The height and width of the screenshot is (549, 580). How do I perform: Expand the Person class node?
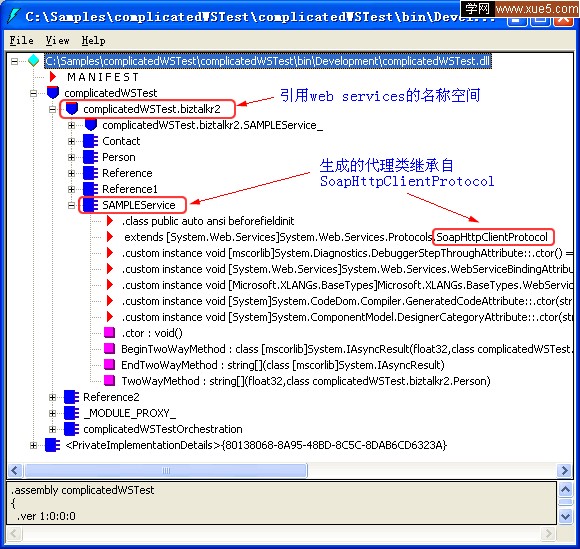point(71,157)
